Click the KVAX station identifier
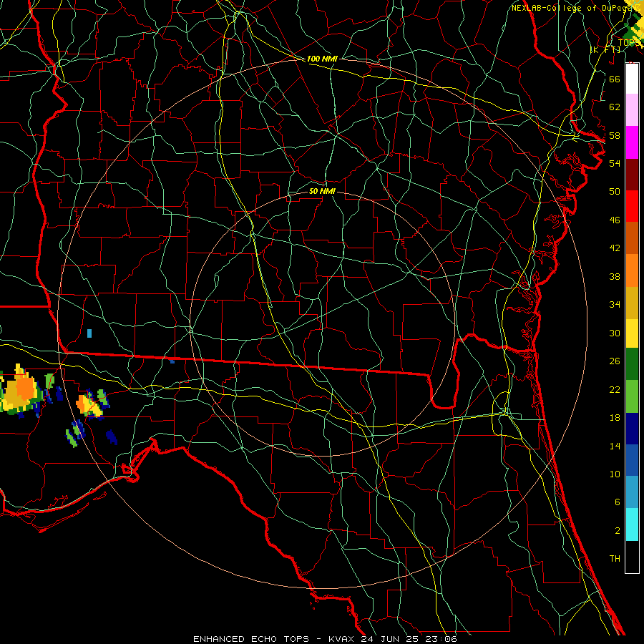The height and width of the screenshot is (644, 644). (x=343, y=639)
